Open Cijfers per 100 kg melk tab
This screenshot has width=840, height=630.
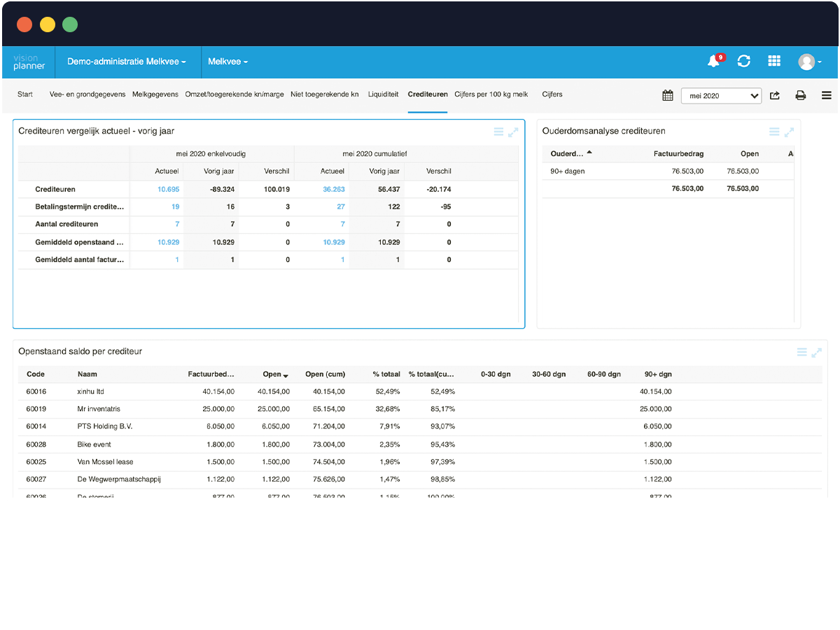click(491, 94)
